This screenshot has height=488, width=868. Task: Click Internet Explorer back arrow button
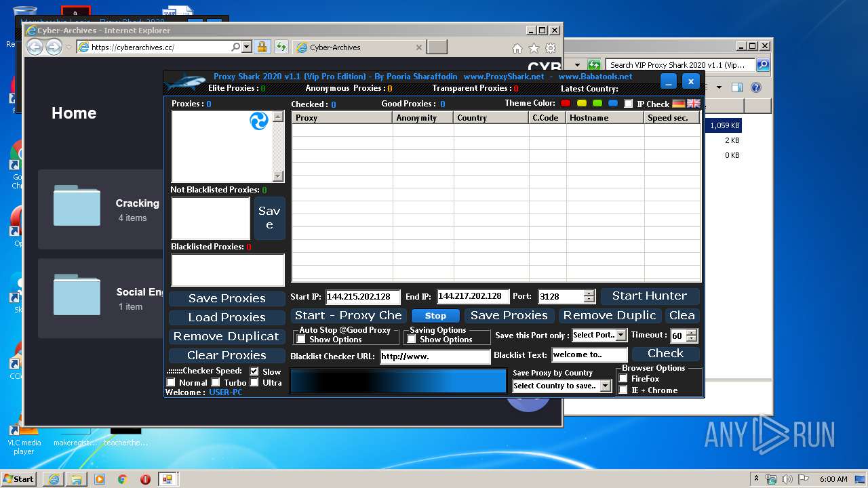tap(35, 47)
